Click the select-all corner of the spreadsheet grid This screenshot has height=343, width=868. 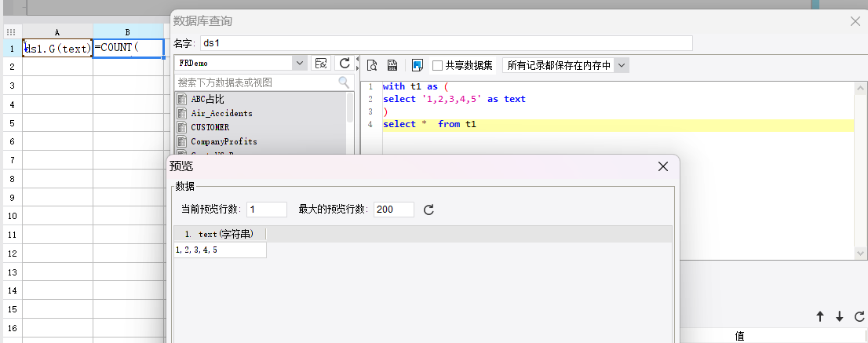coord(11,32)
